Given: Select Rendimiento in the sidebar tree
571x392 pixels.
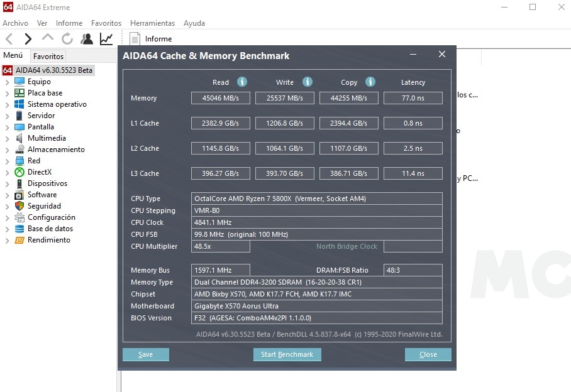Looking at the screenshot, I should [48, 240].
